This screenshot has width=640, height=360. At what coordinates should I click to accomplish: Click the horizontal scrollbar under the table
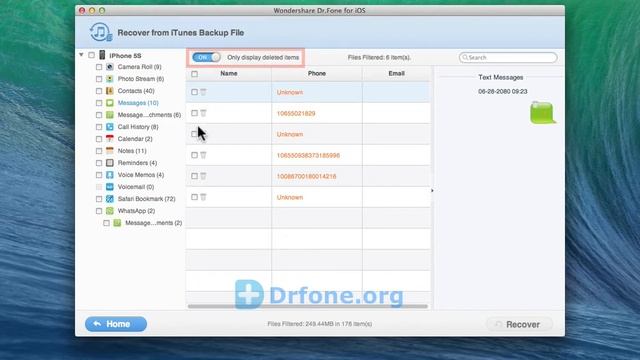308,306
